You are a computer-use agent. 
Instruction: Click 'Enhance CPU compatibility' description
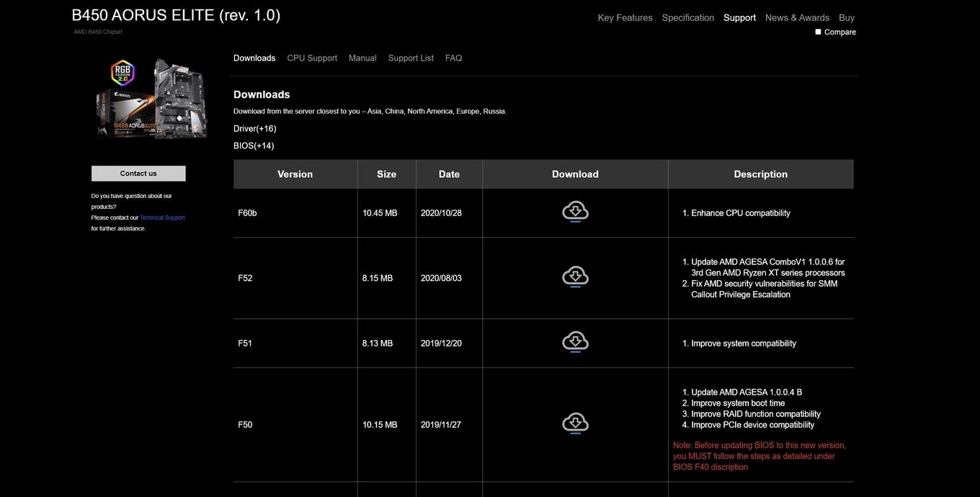741,213
